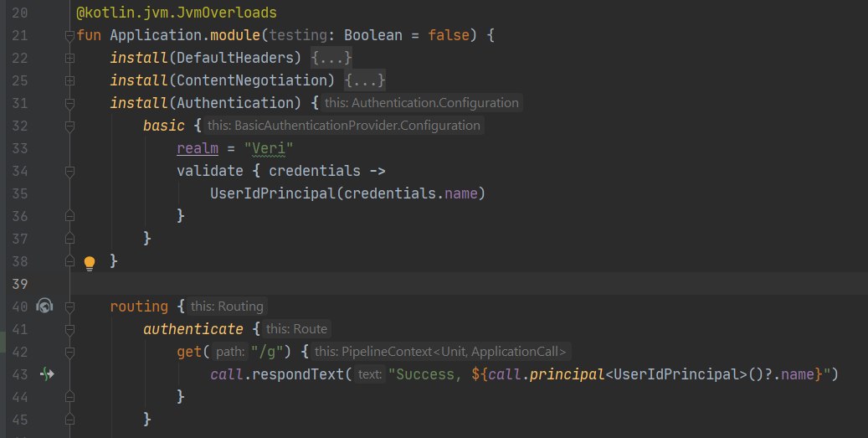Click the "Veri" string literal
868x438 pixels.
click(269, 148)
